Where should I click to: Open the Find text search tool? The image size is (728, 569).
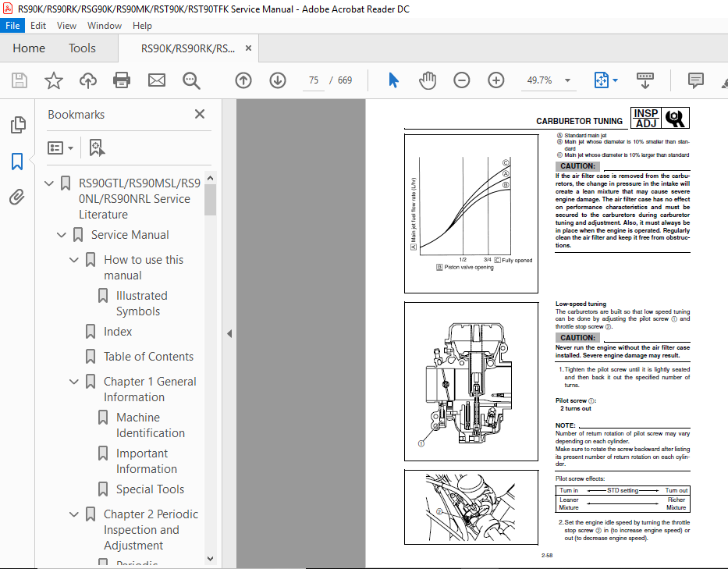[191, 80]
